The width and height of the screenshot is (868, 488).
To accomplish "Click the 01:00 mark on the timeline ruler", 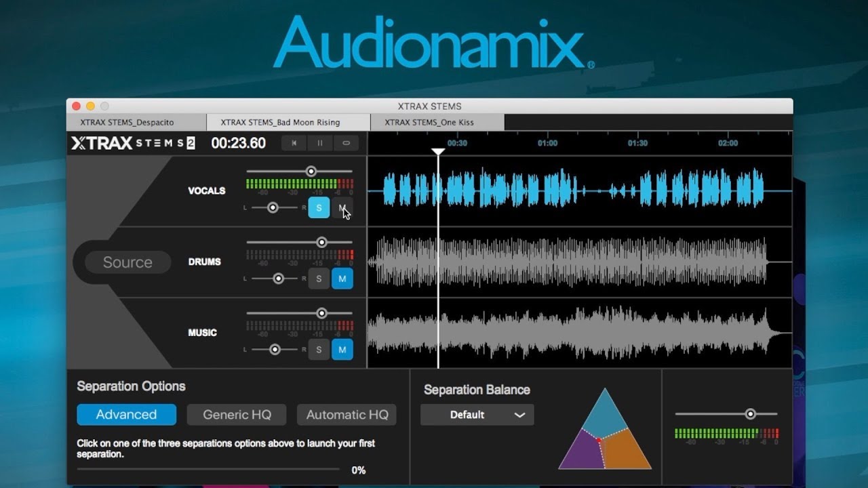I will click(547, 143).
